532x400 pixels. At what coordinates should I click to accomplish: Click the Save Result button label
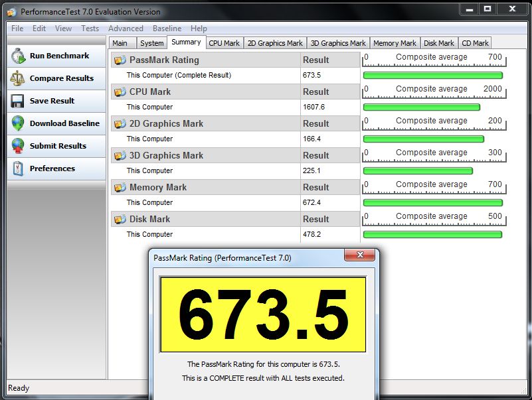coord(52,101)
